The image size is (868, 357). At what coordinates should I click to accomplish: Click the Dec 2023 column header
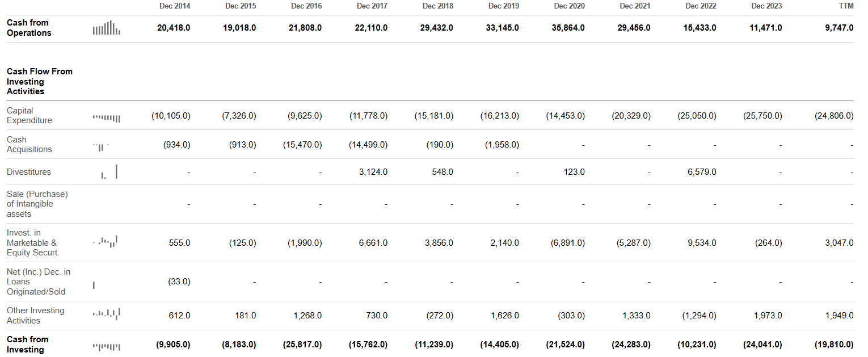(x=766, y=6)
